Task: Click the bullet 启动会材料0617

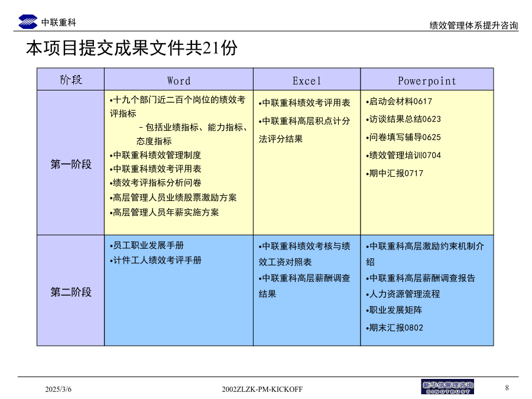Action: 399,102
